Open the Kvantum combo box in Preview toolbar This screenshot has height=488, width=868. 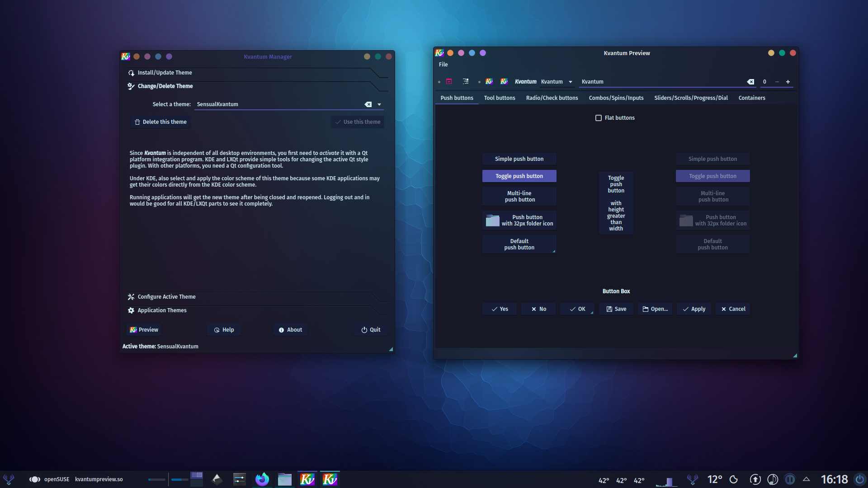coord(557,82)
